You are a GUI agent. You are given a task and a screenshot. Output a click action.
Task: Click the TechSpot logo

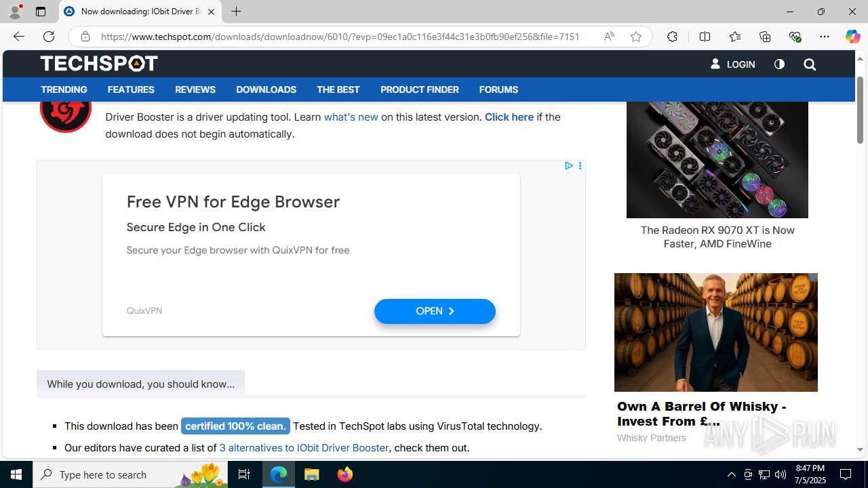pyautogui.click(x=99, y=63)
